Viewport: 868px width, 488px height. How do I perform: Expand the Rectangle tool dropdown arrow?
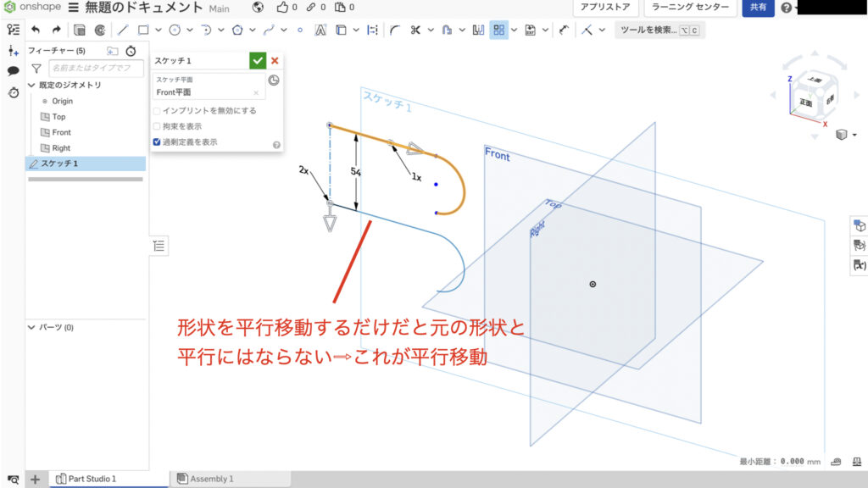[x=159, y=30]
